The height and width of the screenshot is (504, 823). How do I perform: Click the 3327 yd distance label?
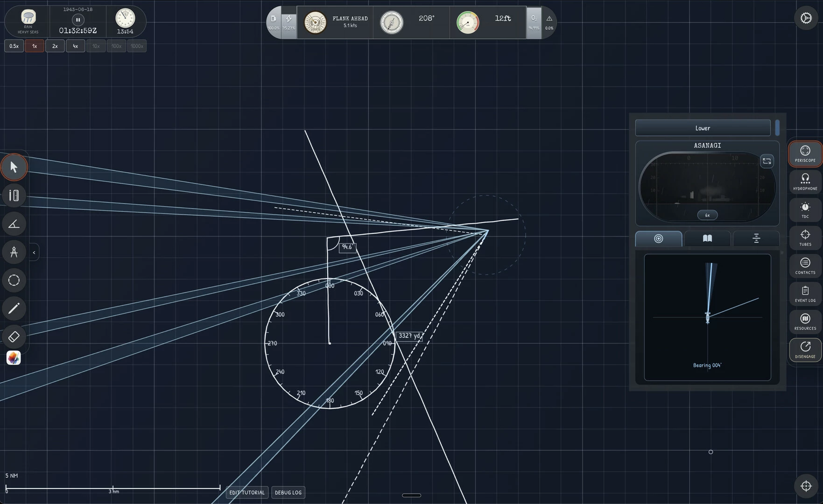click(x=409, y=336)
